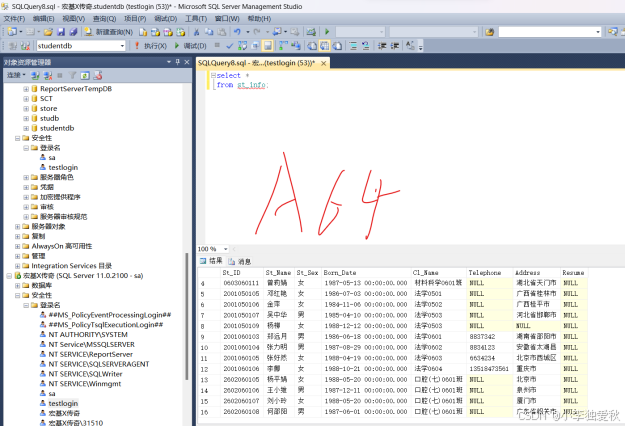This screenshot has height=427, width=626.
Task: Expand the studentdb node in tree
Action: (x=26, y=128)
